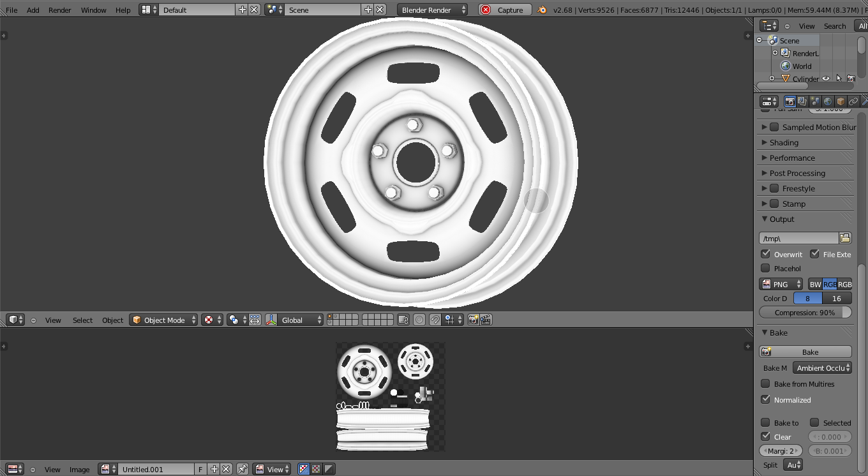This screenshot has height=476, width=868.
Task: Open the Help menu
Action: [123, 10]
